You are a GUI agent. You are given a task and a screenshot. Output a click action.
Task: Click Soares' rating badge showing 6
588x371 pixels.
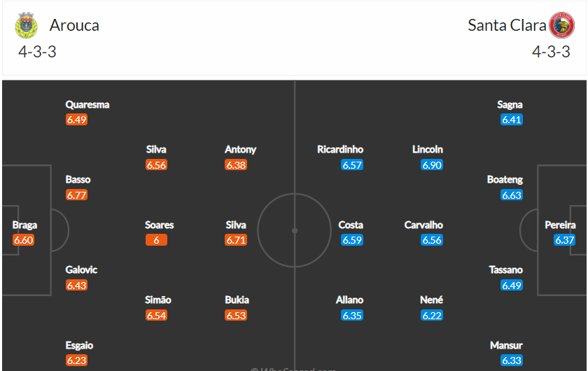[x=156, y=240]
